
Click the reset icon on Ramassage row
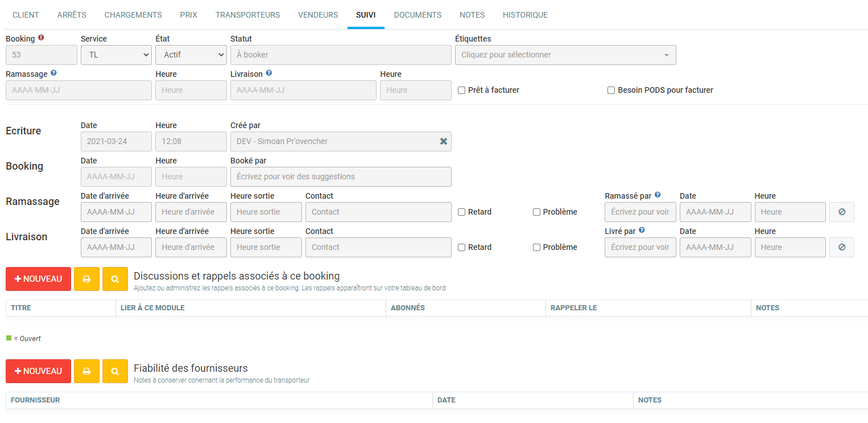841,212
